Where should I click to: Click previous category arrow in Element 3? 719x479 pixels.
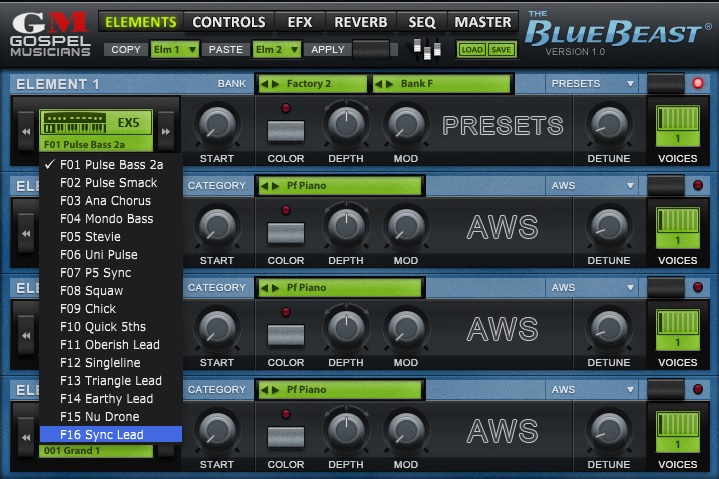264,288
